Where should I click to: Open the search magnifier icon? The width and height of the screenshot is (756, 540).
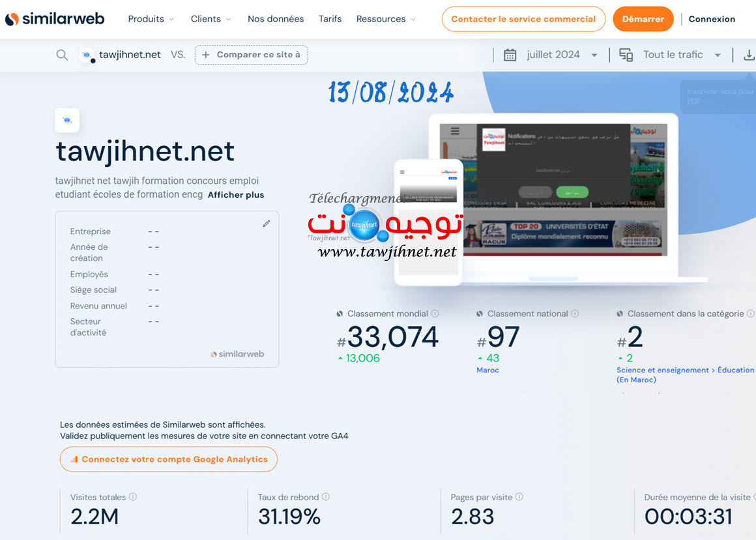click(x=62, y=55)
